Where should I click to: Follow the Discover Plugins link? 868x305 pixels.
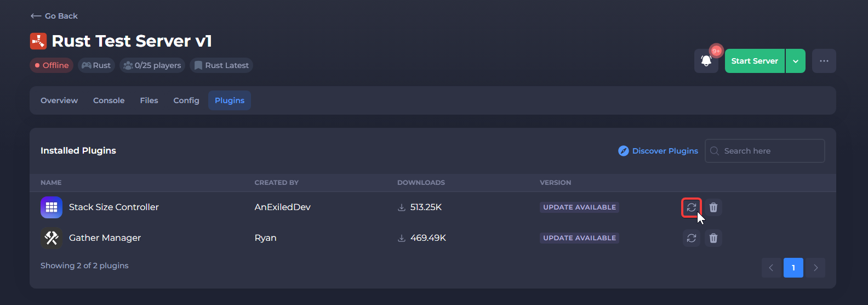pyautogui.click(x=658, y=151)
